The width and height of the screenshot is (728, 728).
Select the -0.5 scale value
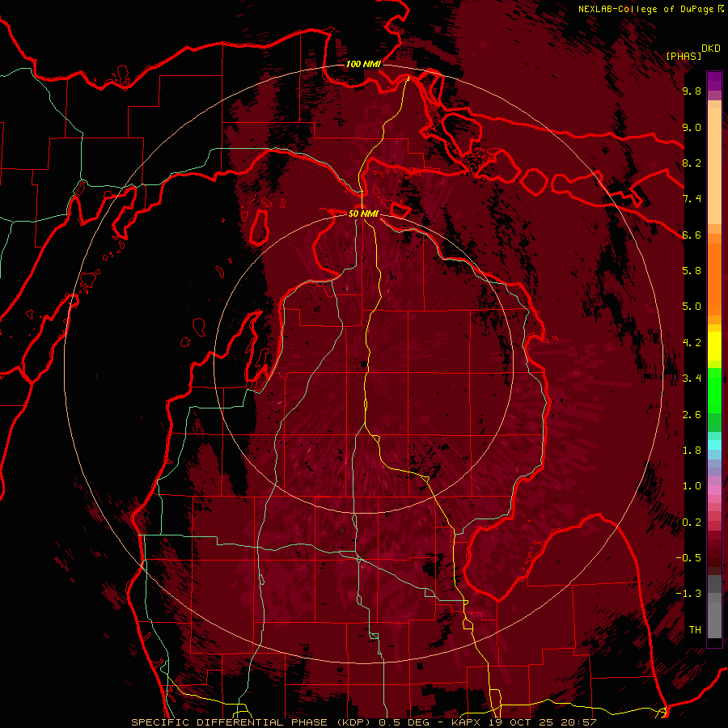click(688, 558)
